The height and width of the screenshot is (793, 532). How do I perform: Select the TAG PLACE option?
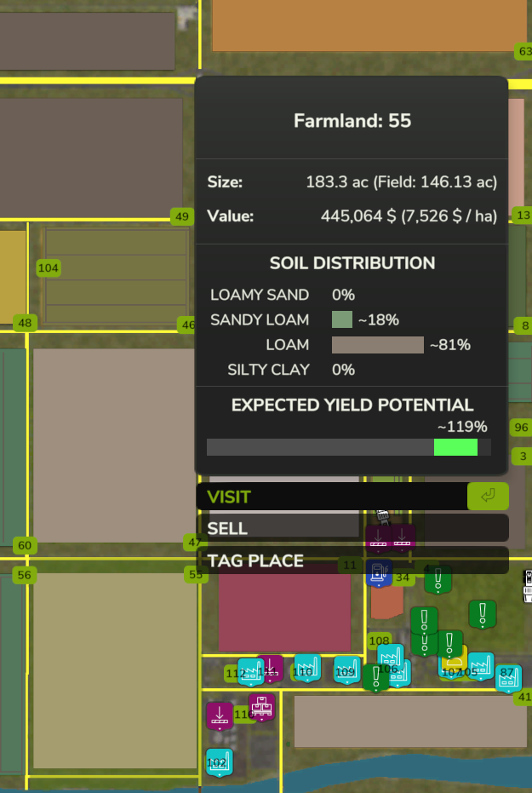point(352,560)
